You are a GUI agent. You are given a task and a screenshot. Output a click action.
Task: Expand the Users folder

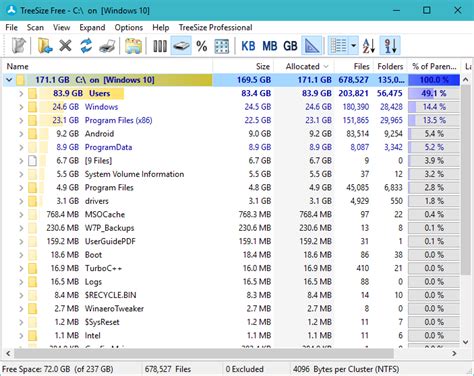(21, 93)
